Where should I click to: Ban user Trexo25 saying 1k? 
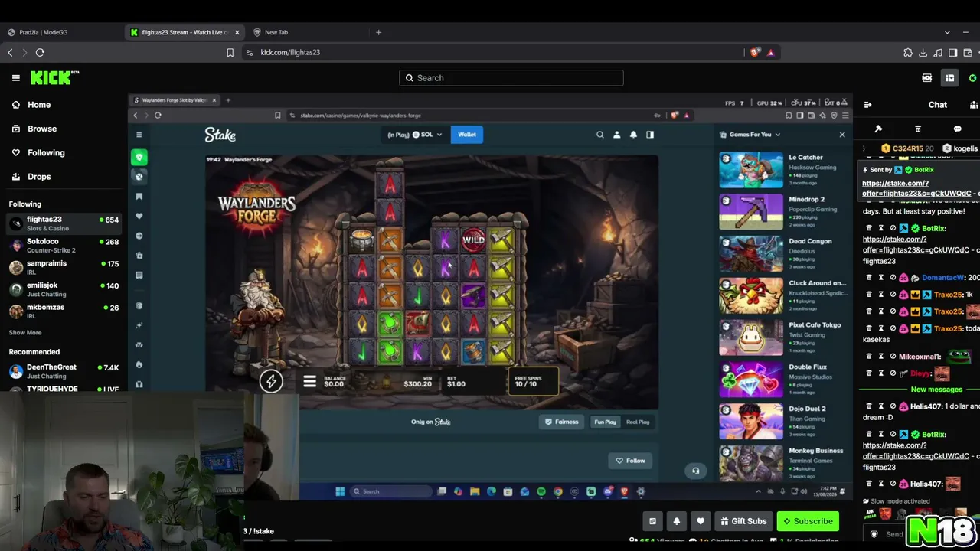[x=893, y=295]
